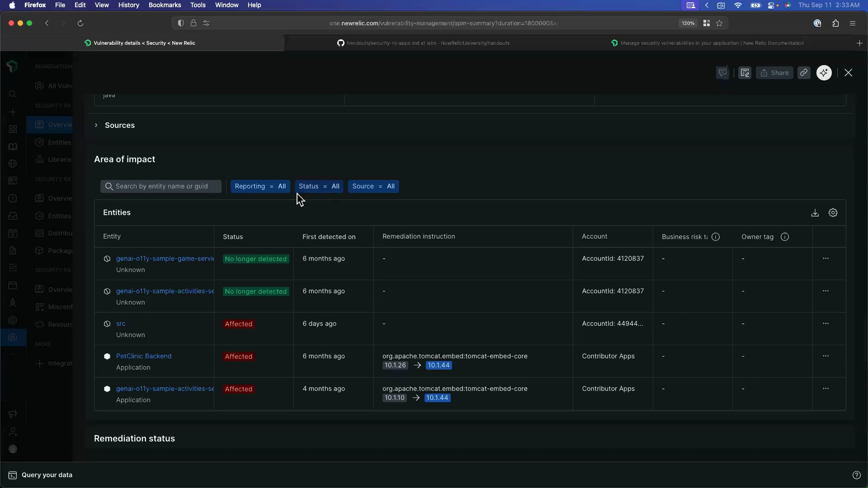Click the 120% zoom indicator
The width and height of the screenshot is (868, 488).
coord(688,23)
